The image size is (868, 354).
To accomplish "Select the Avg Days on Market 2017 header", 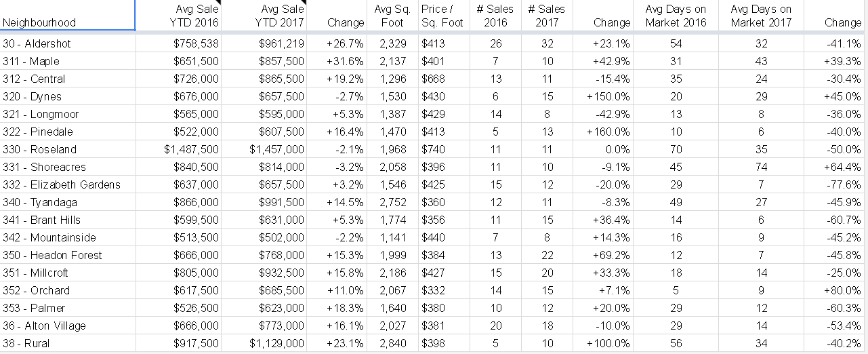I will click(761, 16).
